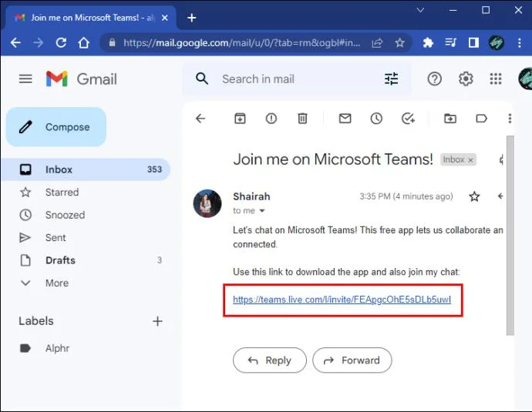
Task: Go back in browser history
Action: 15,42
